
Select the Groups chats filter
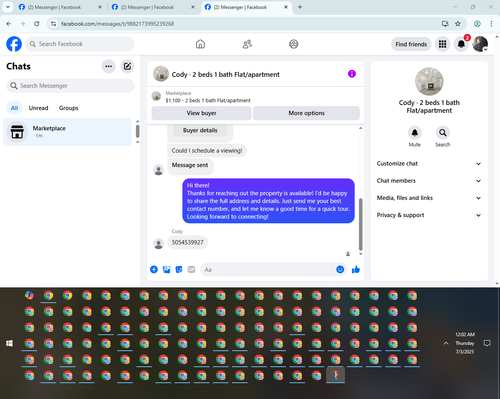click(x=68, y=108)
